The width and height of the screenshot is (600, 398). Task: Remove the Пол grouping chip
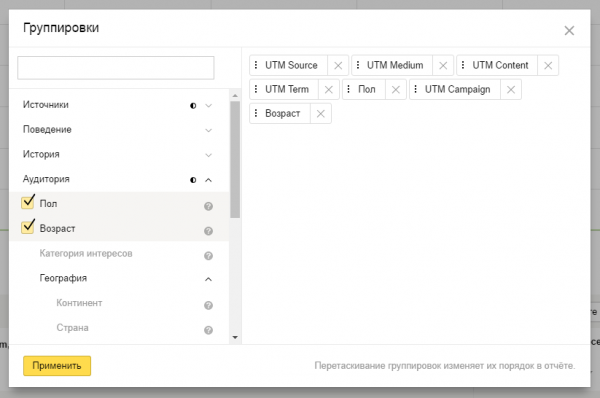tap(396, 90)
